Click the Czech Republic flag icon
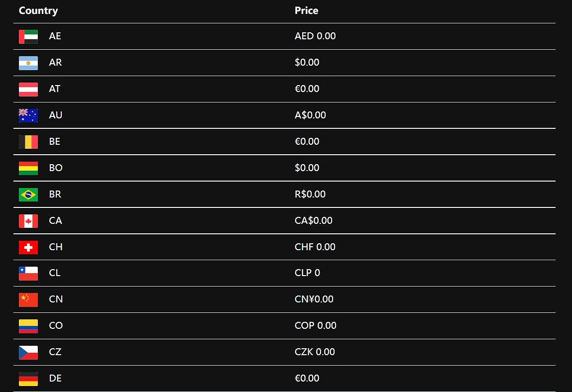The width and height of the screenshot is (572, 392). coord(28,352)
